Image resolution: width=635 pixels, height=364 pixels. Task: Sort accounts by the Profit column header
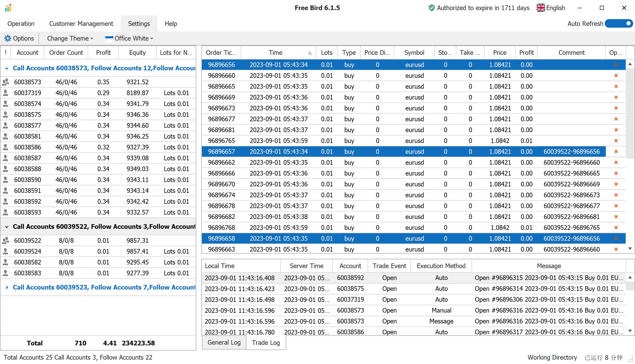[x=103, y=52]
